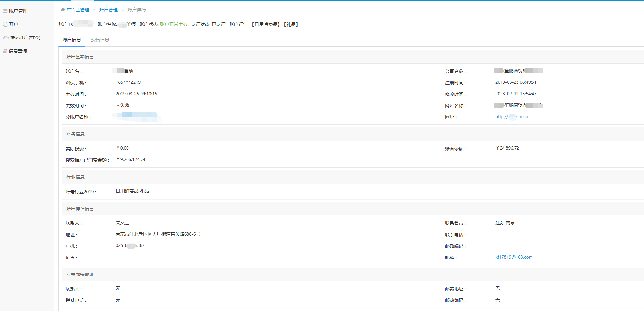This screenshot has height=311, width=644.
Task: Go to 广告主管理 via breadcrumb link
Action: 78,10
